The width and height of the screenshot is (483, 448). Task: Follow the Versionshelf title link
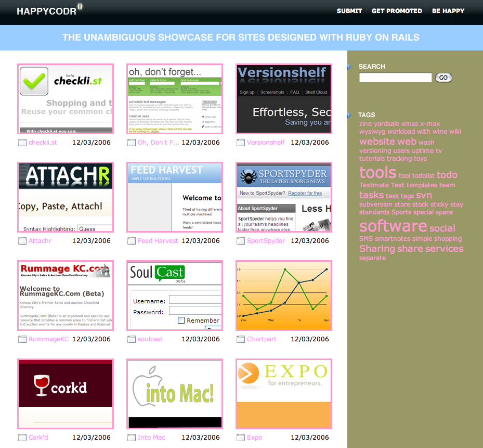[266, 143]
